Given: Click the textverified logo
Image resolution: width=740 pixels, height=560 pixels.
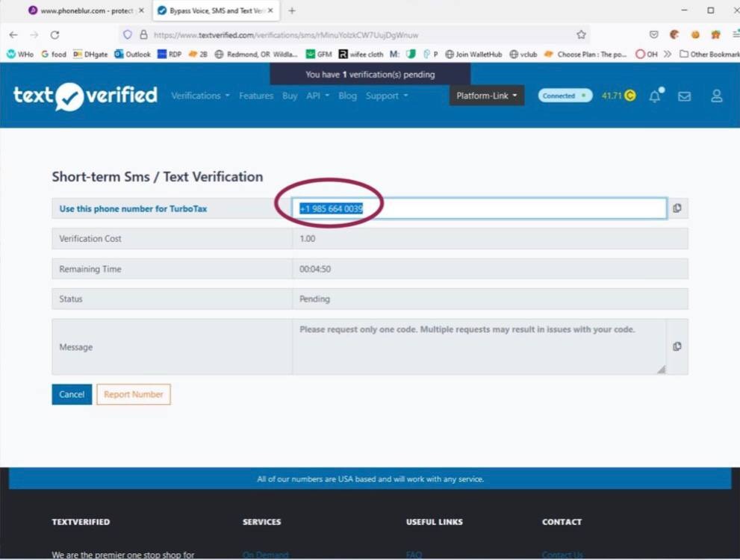Looking at the screenshot, I should pos(85,96).
